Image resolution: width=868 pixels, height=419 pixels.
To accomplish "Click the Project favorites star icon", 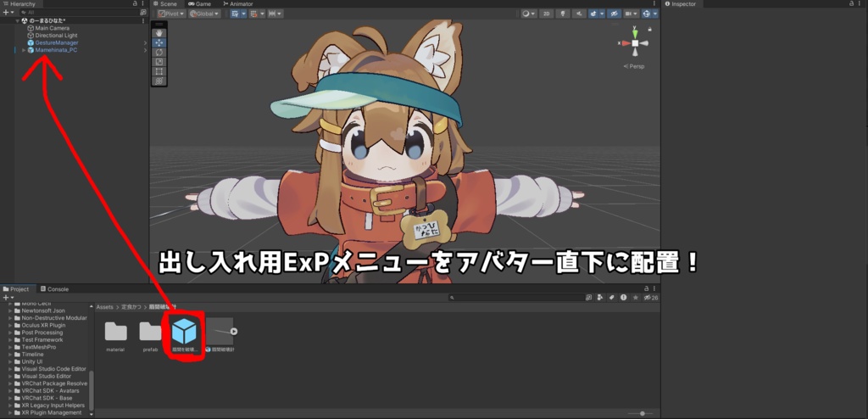I will click(636, 298).
